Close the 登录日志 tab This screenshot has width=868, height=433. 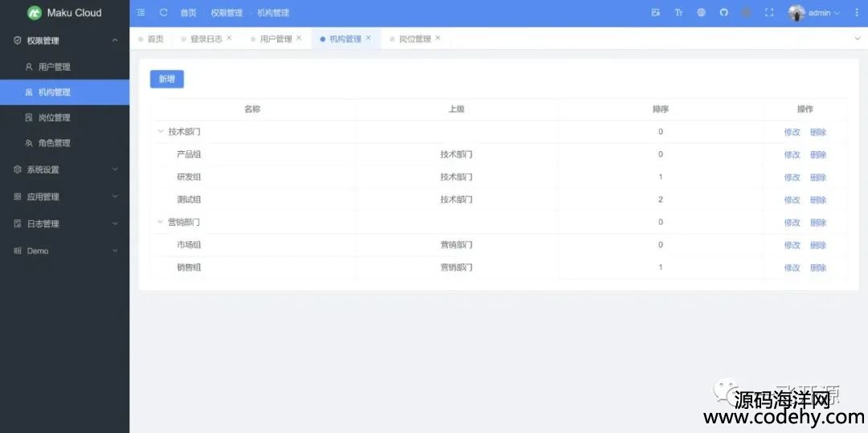(x=229, y=38)
